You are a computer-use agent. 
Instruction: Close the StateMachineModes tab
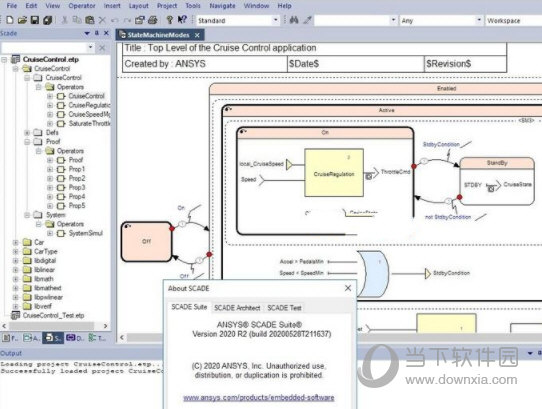click(197, 35)
